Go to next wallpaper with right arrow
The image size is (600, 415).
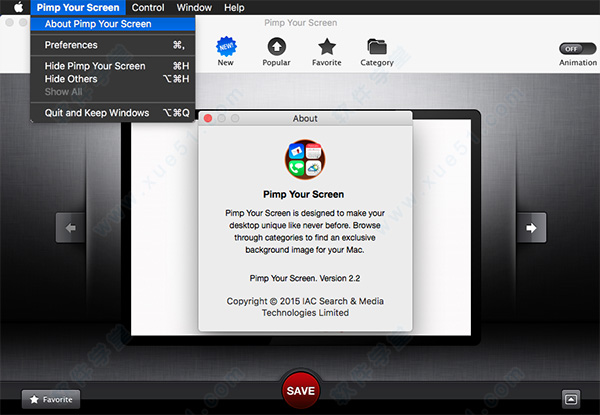[532, 228]
